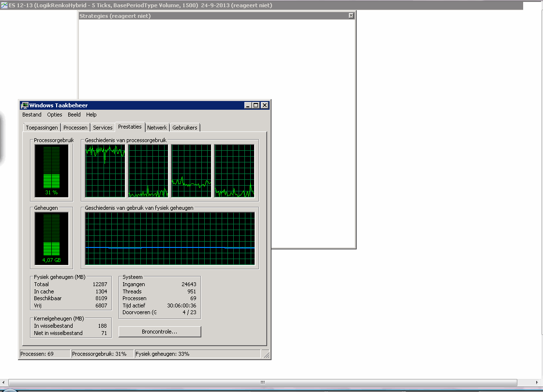
Task: Click the physical memory usage history graph
Action: tap(170, 239)
